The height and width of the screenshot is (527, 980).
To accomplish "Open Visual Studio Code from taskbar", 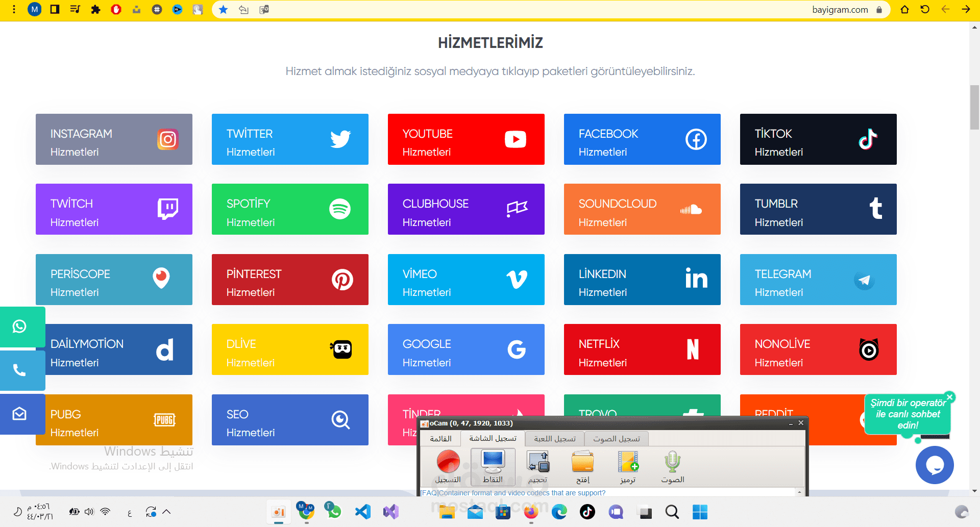I will (363, 512).
